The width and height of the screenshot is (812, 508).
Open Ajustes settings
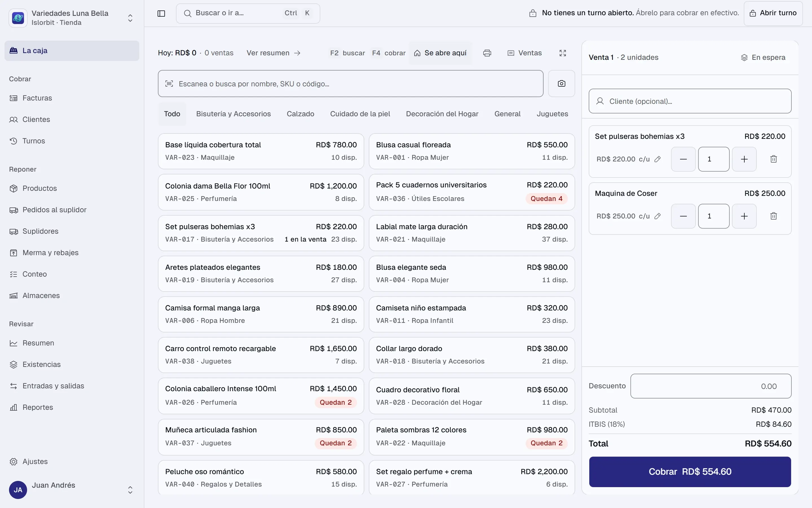tap(72, 462)
